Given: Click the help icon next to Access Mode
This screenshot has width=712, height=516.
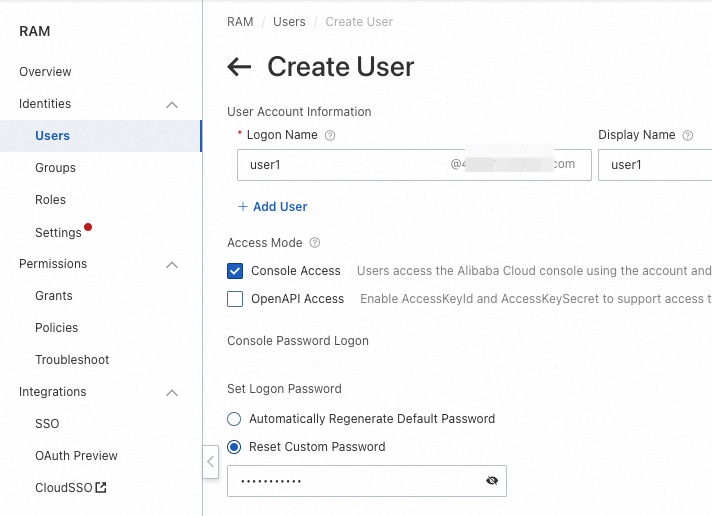Looking at the screenshot, I should pos(315,243).
